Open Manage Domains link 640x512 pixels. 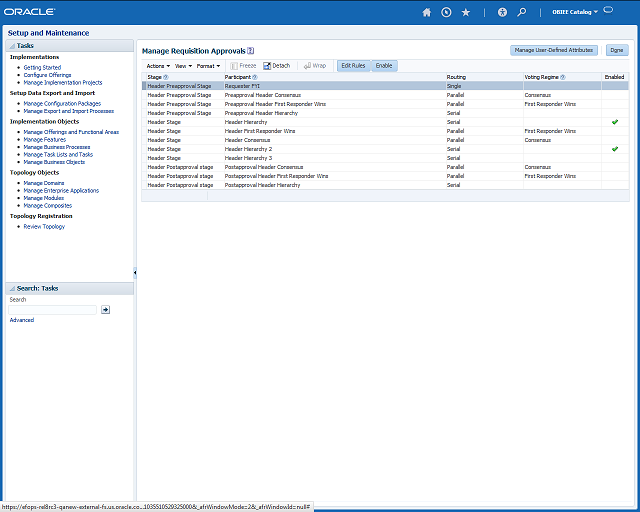[44, 183]
